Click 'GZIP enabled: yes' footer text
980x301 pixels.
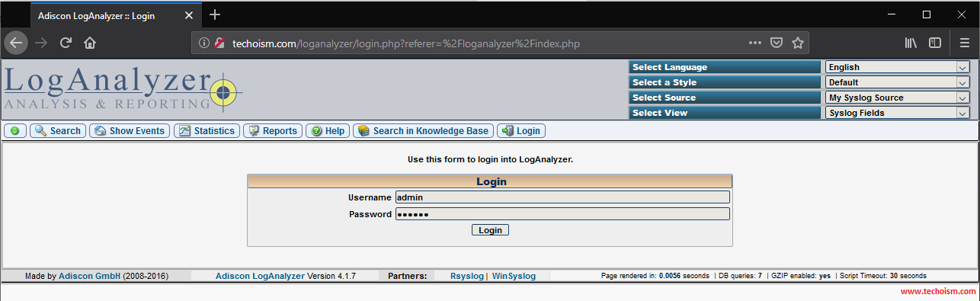[800, 276]
